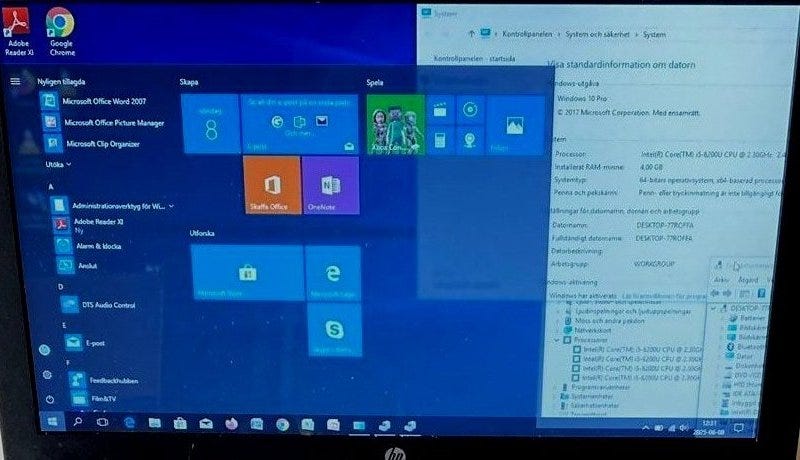Open Feedbackhubben from the app list
Image resolution: width=800 pixels, height=460 pixels.
(104, 380)
